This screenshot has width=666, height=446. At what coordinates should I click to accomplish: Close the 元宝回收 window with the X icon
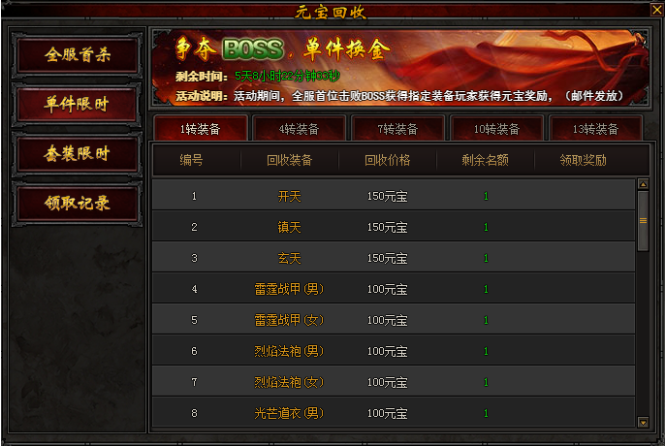[x=657, y=9]
